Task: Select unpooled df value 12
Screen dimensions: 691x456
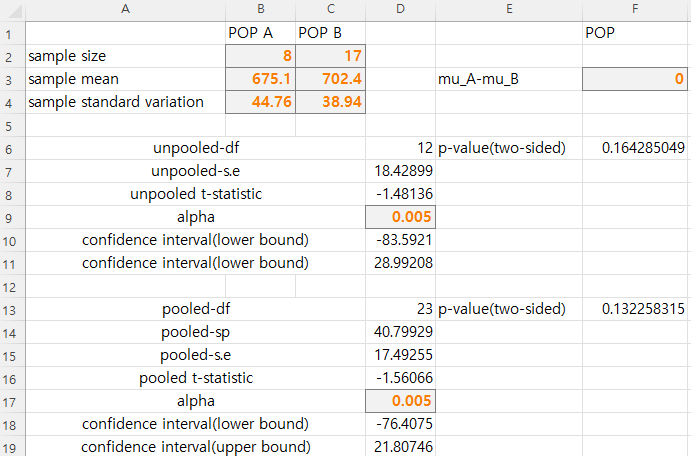Action: (x=401, y=148)
